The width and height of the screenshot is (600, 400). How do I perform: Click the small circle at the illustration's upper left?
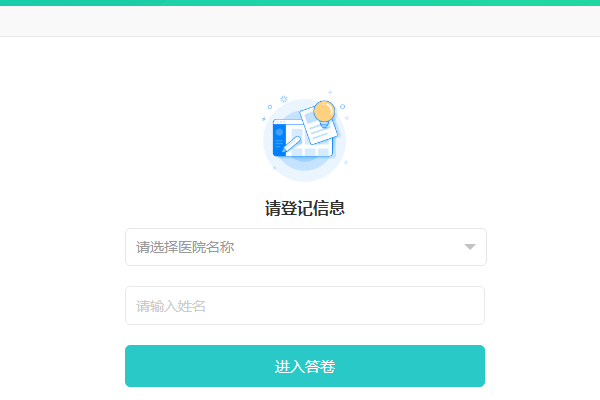(270, 107)
